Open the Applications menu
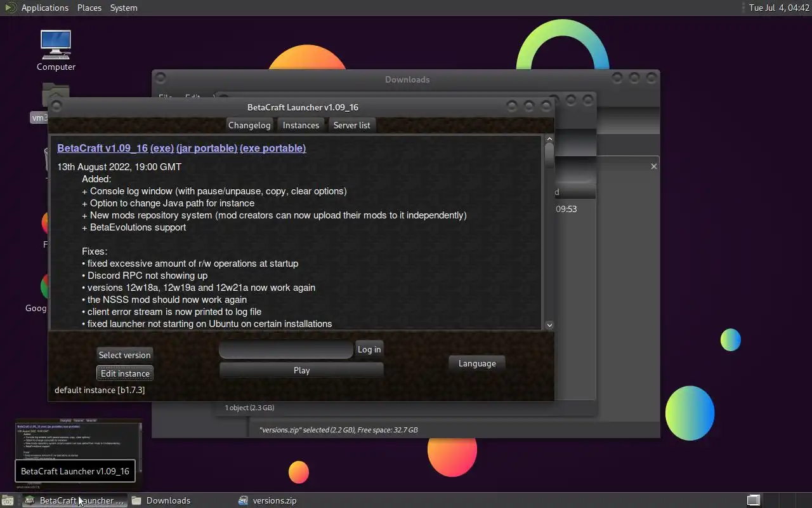The width and height of the screenshot is (812, 508). click(x=44, y=8)
